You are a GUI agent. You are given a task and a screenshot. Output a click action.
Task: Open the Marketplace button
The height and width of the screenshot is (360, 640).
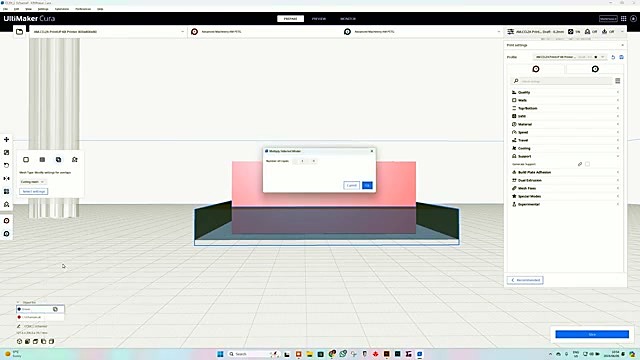pos(608,19)
